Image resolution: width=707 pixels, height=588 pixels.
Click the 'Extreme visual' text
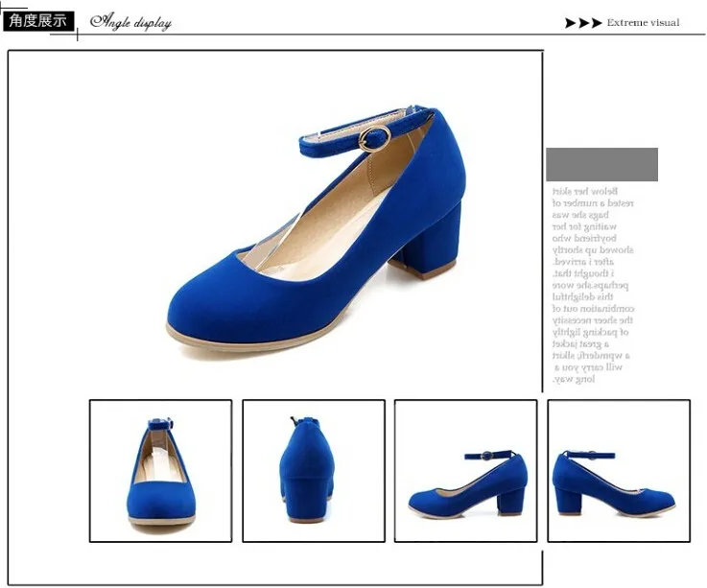[643, 23]
